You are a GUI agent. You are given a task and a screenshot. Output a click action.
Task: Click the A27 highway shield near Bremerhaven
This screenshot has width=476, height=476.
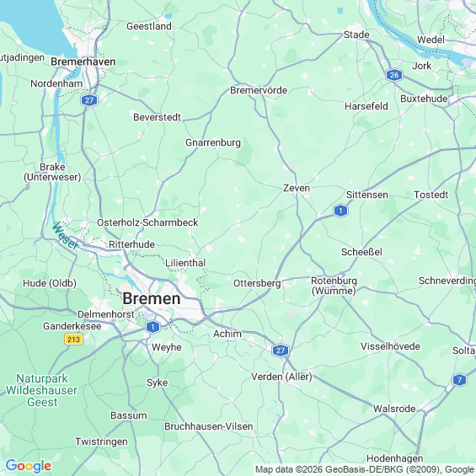coord(89,100)
